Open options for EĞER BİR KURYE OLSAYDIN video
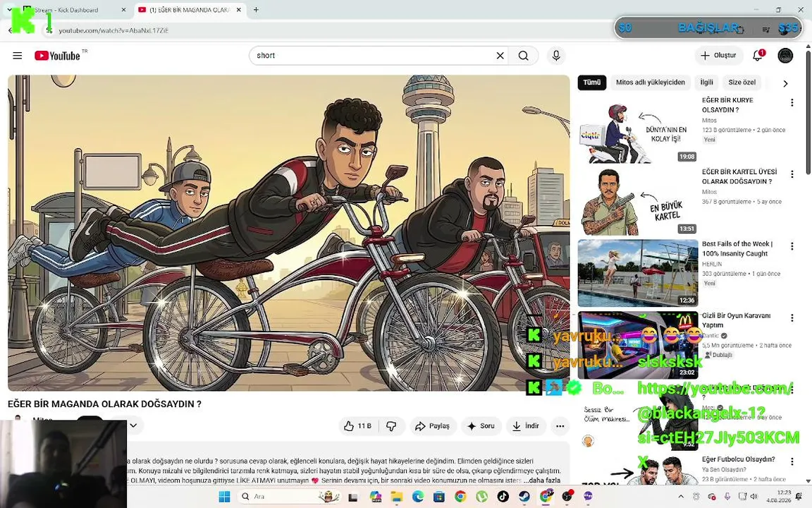 pos(792,102)
